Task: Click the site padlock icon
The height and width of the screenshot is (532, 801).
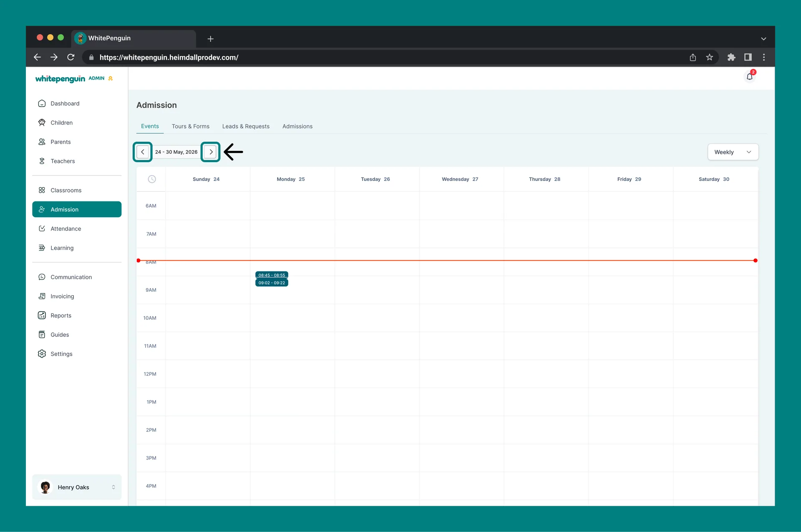Action: click(91, 58)
